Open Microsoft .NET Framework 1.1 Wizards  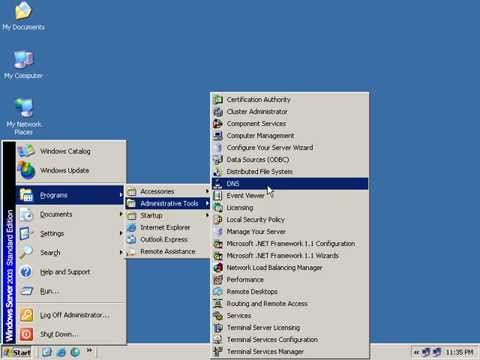click(290, 255)
